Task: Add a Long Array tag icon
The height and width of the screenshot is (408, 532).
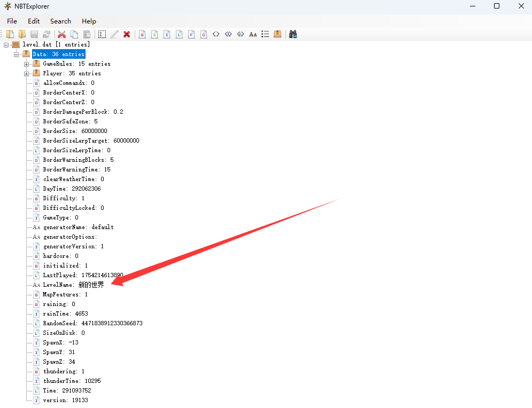Action: coord(241,34)
